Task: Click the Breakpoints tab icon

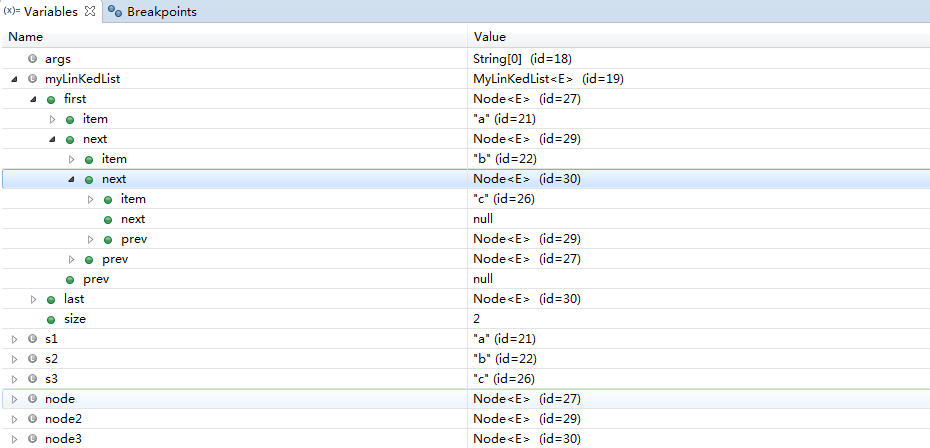Action: pos(116,12)
